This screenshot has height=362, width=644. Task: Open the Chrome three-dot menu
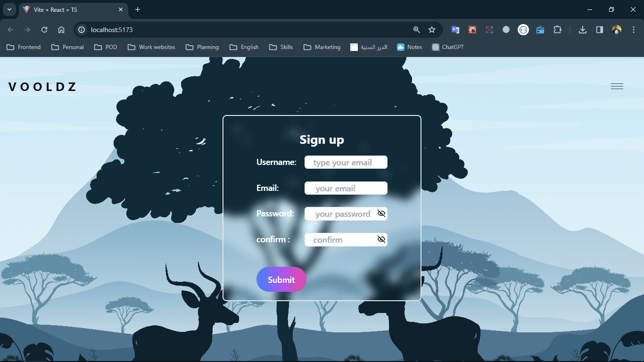tap(634, 30)
